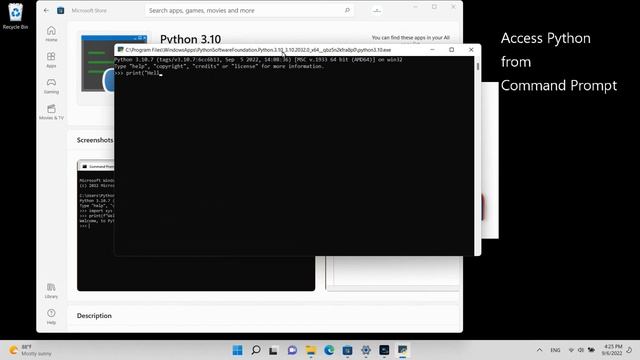Click the Python console title bar icon
This screenshot has height=360, width=640.
120,50
